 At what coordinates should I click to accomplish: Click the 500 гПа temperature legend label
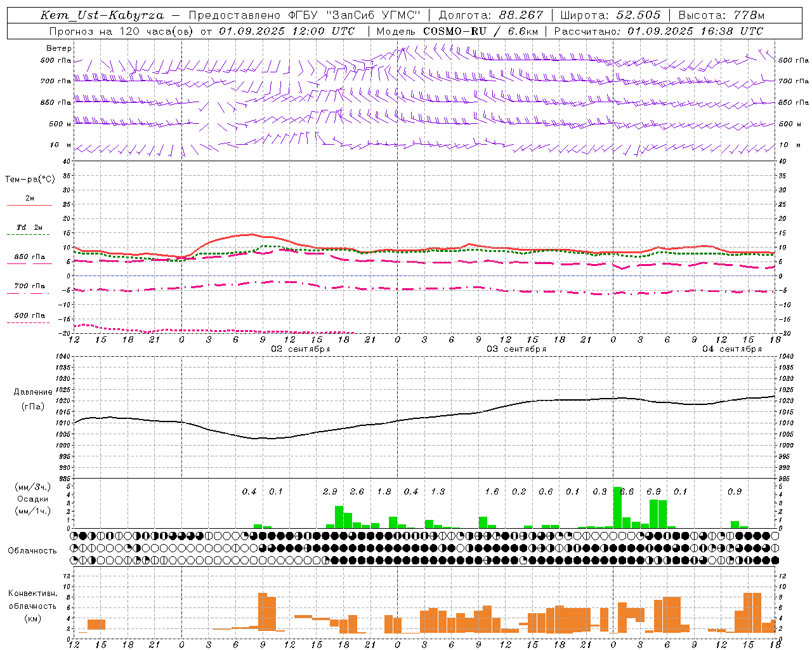29,315
